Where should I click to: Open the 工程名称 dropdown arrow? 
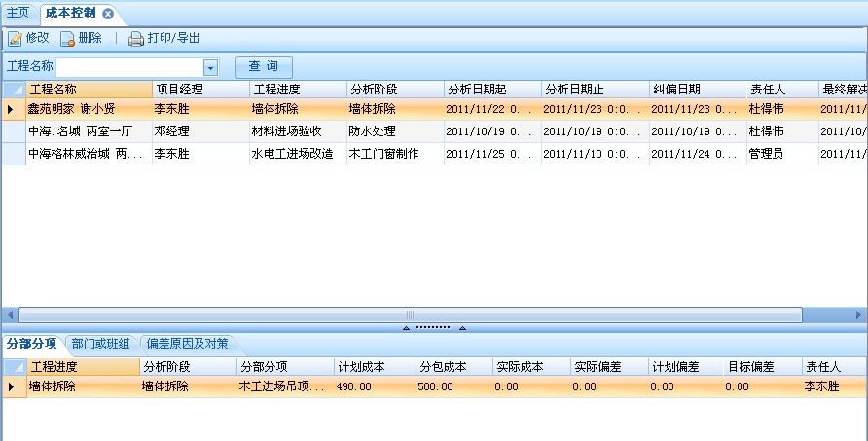click(x=210, y=67)
